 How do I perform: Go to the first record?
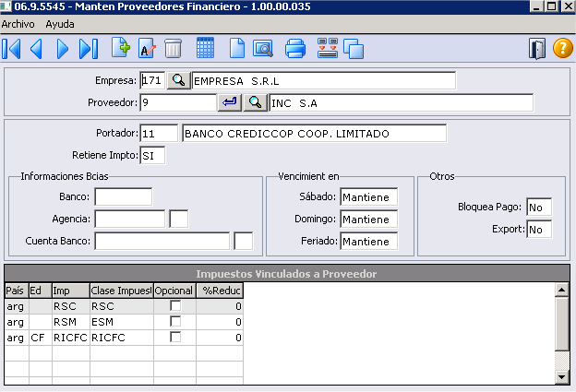point(11,49)
